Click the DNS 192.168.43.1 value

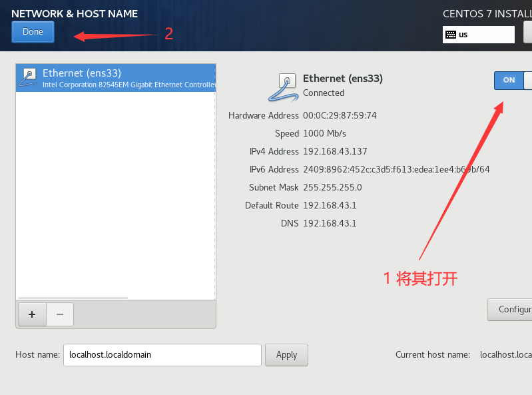(330, 223)
